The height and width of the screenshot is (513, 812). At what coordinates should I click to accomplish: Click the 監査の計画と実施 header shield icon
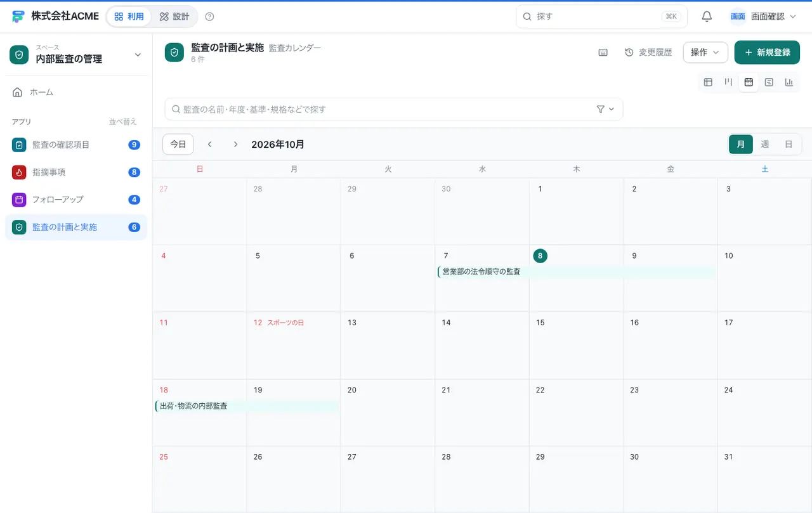174,53
